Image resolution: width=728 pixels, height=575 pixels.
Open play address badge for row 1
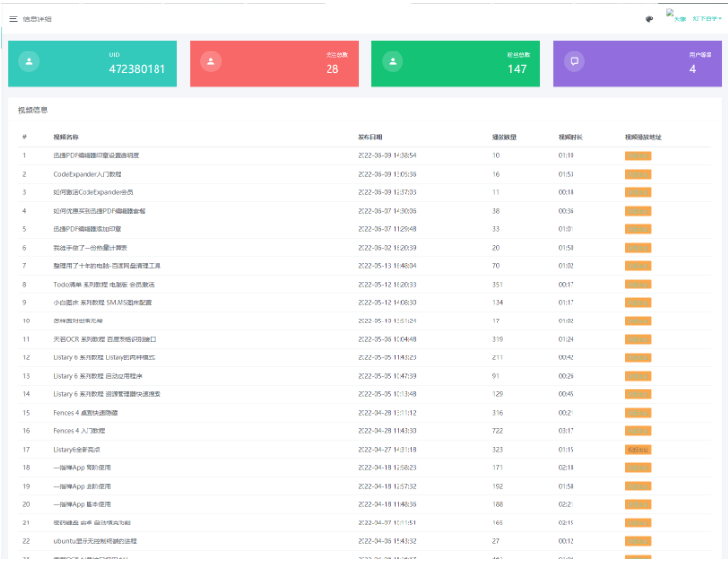(638, 155)
